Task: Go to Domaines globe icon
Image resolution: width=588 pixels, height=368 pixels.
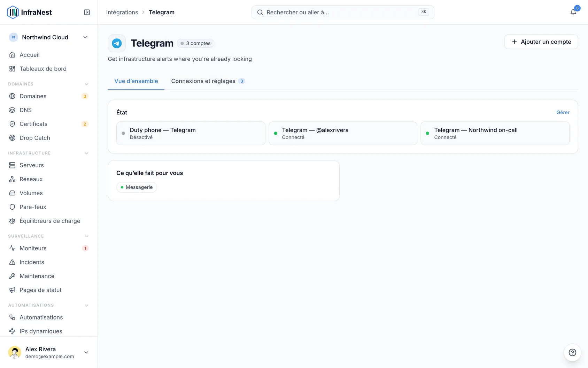Action: [x=12, y=96]
